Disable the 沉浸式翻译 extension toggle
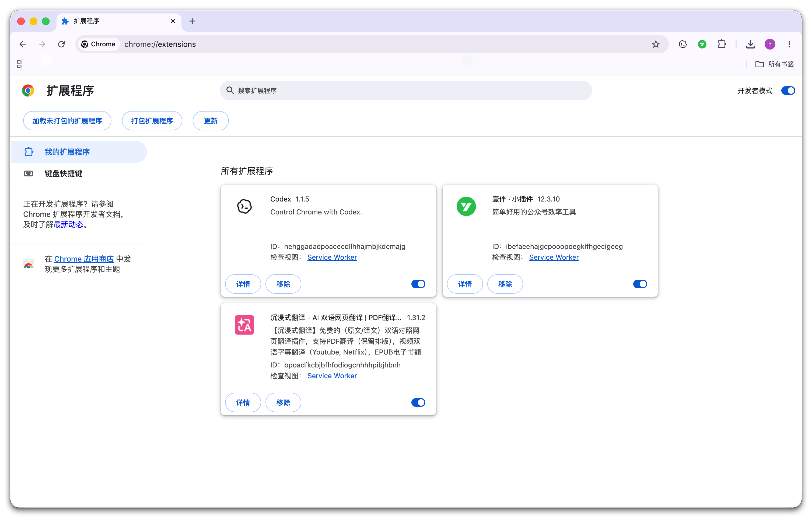The height and width of the screenshot is (521, 812). coord(418,402)
